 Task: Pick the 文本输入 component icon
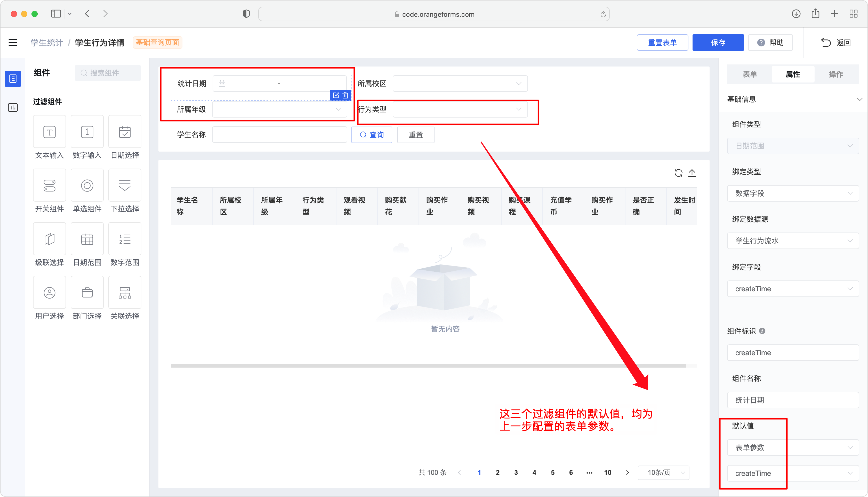click(50, 132)
